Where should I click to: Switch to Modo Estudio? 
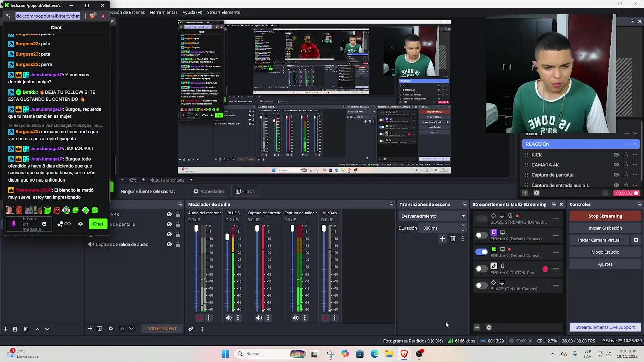click(605, 252)
